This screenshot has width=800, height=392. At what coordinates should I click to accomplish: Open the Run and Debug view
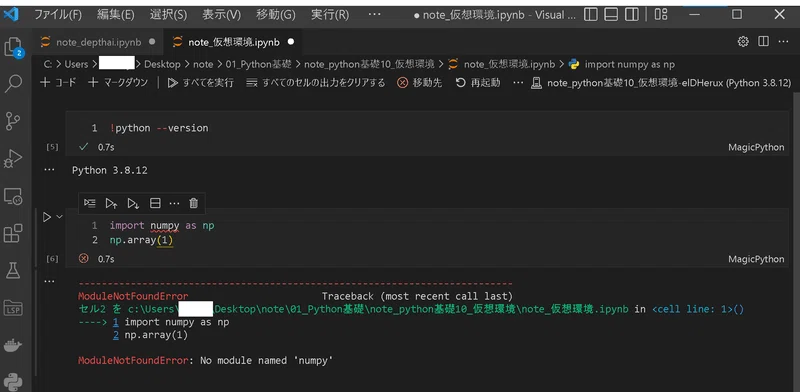pyautogui.click(x=13, y=159)
